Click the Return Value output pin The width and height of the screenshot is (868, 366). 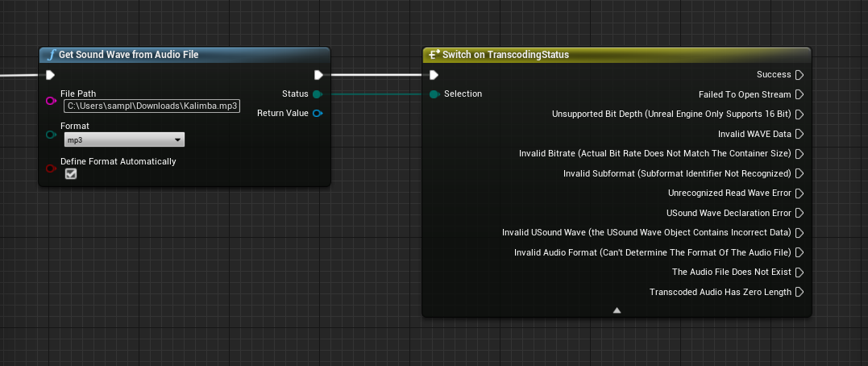point(318,114)
